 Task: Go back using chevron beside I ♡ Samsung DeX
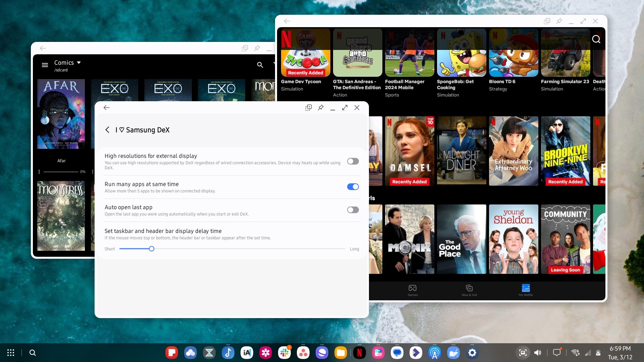[x=107, y=130]
